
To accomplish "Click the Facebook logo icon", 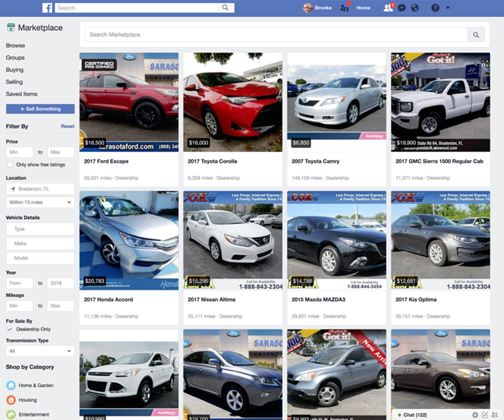I will [x=47, y=8].
